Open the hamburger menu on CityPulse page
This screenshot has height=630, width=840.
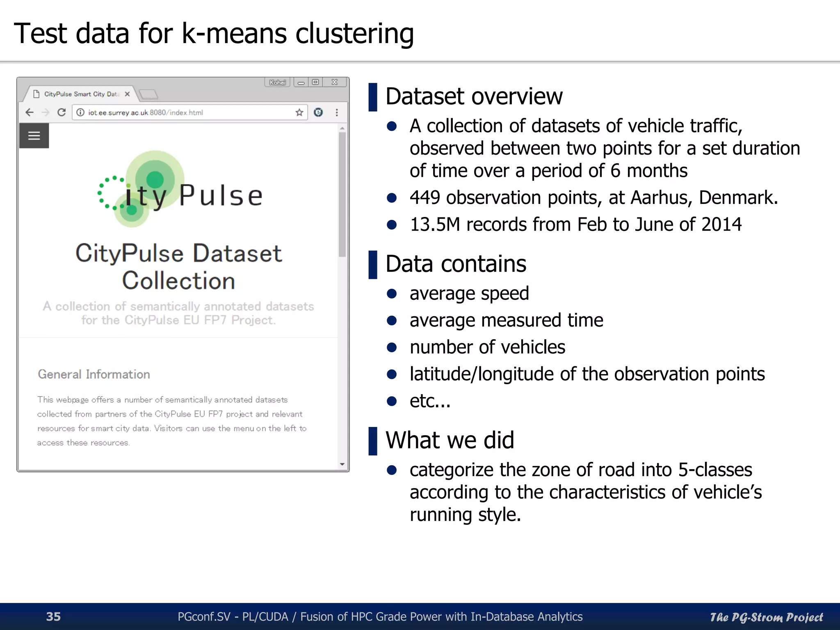click(34, 136)
